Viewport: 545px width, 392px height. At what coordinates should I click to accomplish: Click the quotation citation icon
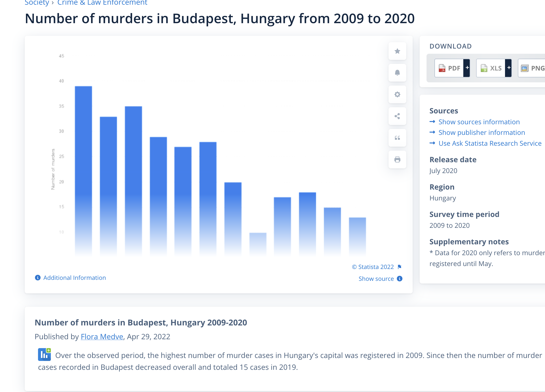[397, 138]
